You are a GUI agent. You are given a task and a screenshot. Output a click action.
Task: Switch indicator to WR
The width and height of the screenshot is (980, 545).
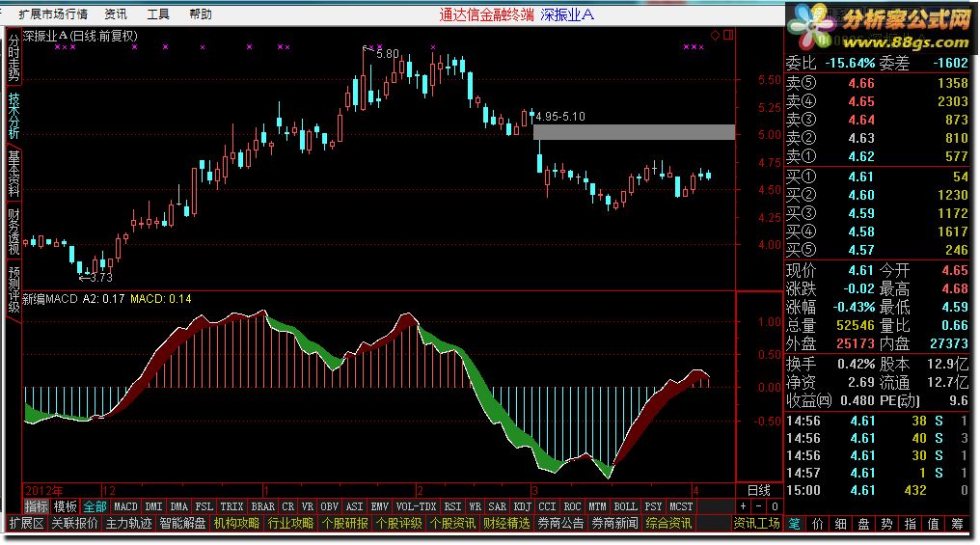click(476, 506)
